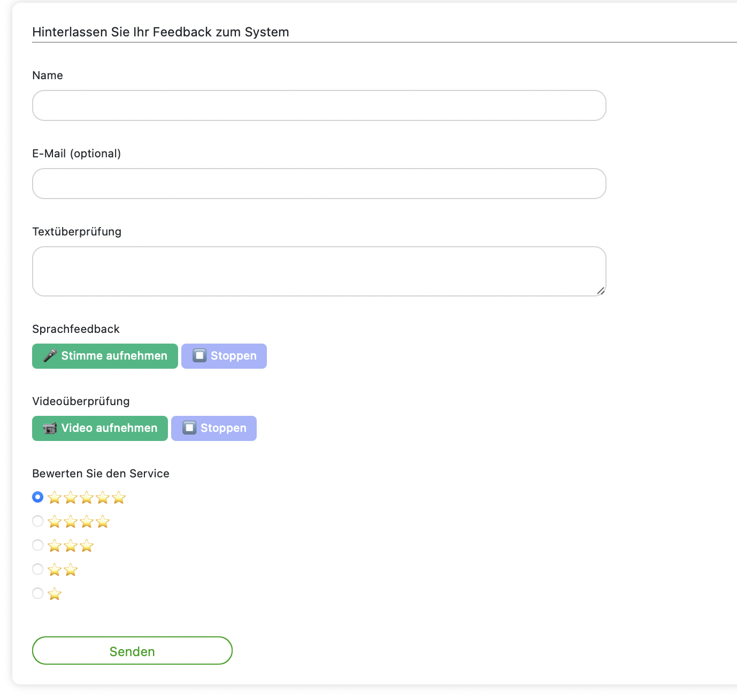Click the text area resize handle
737x700 pixels.
tap(601, 291)
